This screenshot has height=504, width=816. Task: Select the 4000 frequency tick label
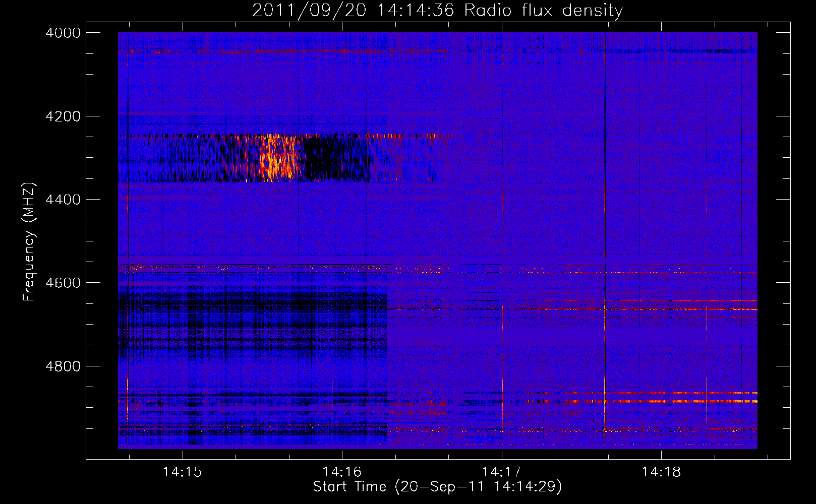pos(63,33)
